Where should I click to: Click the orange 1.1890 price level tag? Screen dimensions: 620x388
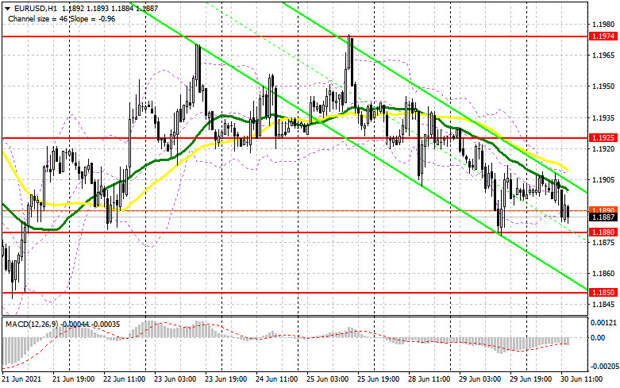point(603,210)
